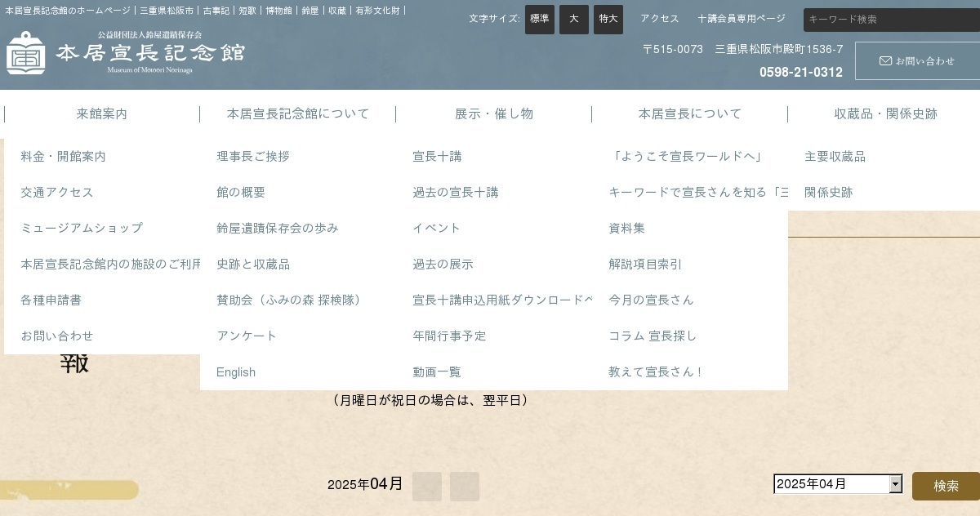Go to the previous month button
This screenshot has height=516, width=980.
(426, 487)
